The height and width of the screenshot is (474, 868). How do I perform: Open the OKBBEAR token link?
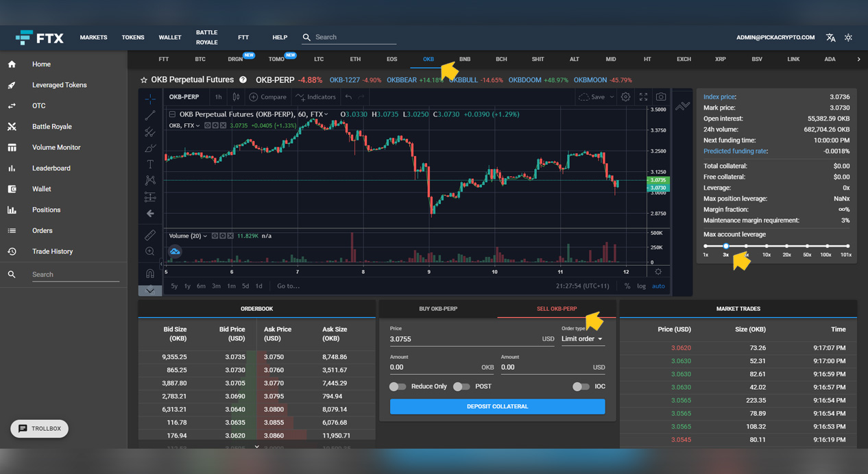point(403,80)
